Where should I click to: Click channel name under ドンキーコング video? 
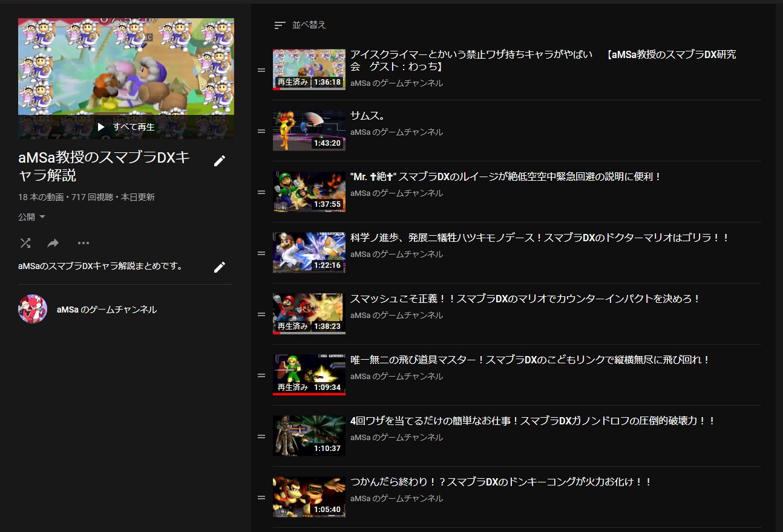tap(397, 498)
